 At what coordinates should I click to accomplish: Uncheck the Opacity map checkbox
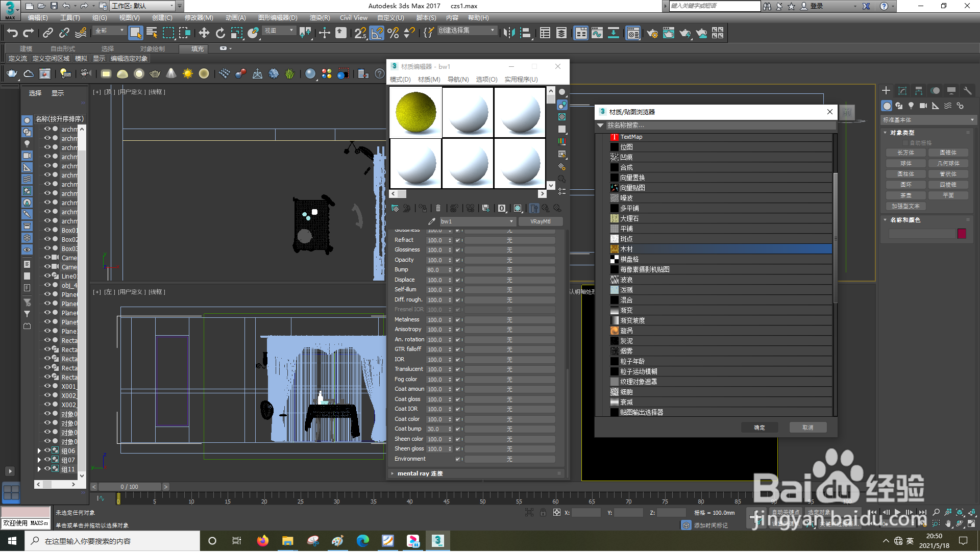(458, 260)
